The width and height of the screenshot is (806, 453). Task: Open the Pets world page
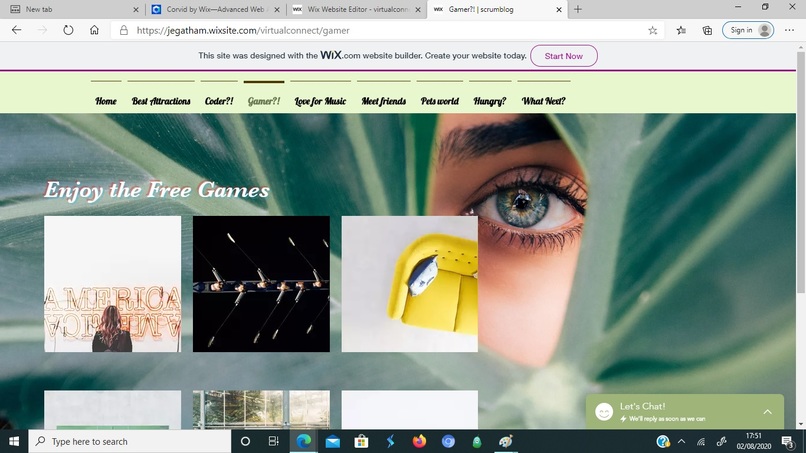439,101
